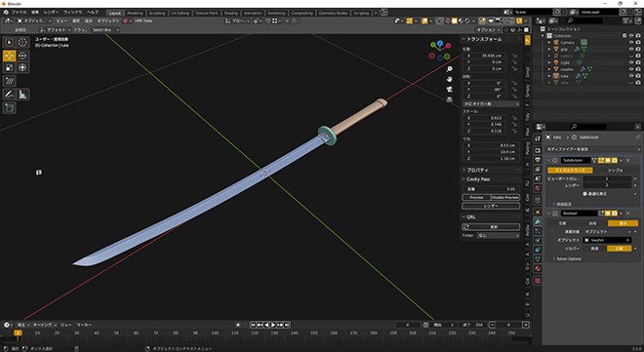The width and height of the screenshot is (644, 352).
Task: Toggle Subdivision modifier viewport display
Action: [x=608, y=161]
